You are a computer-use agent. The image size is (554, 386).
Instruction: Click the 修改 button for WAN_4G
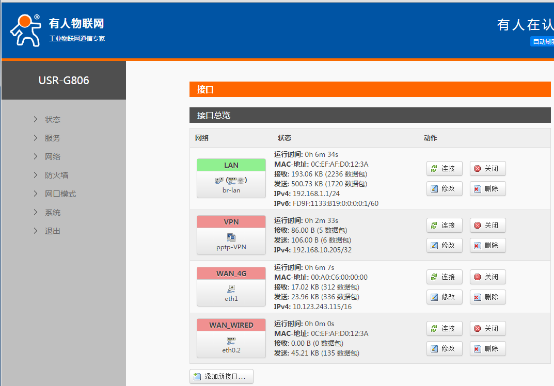[444, 297]
